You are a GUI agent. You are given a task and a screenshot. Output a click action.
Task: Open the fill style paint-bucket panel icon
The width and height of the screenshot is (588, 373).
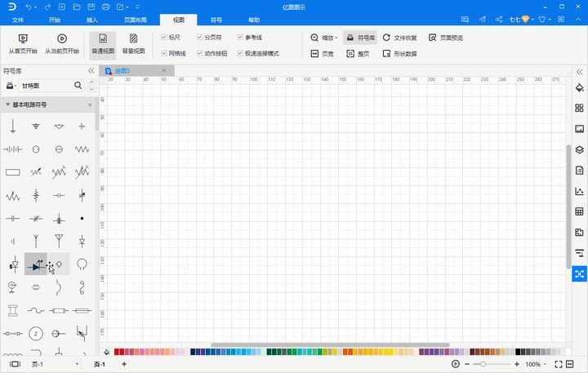click(x=579, y=87)
